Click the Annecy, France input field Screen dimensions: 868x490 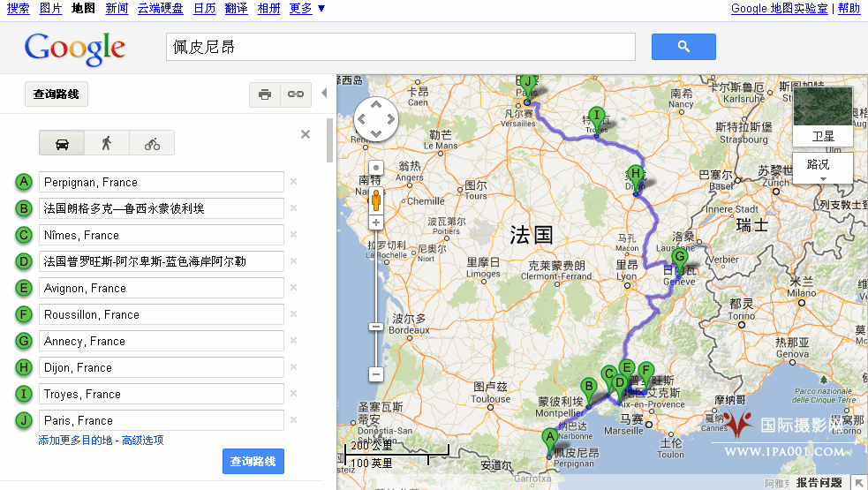[161, 341]
